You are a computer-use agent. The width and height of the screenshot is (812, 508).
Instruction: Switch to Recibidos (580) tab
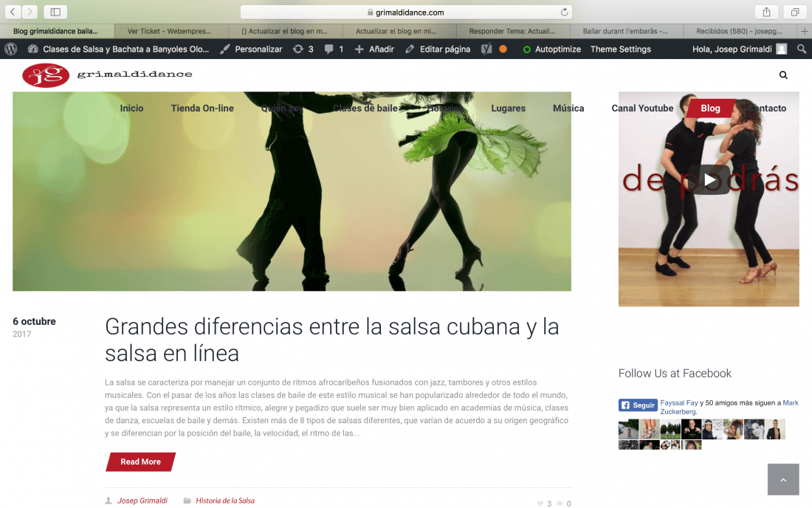tap(739, 31)
